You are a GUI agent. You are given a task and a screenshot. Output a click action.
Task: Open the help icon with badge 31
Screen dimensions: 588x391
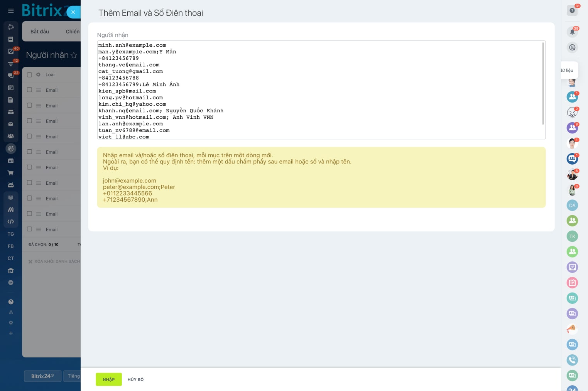572,10
